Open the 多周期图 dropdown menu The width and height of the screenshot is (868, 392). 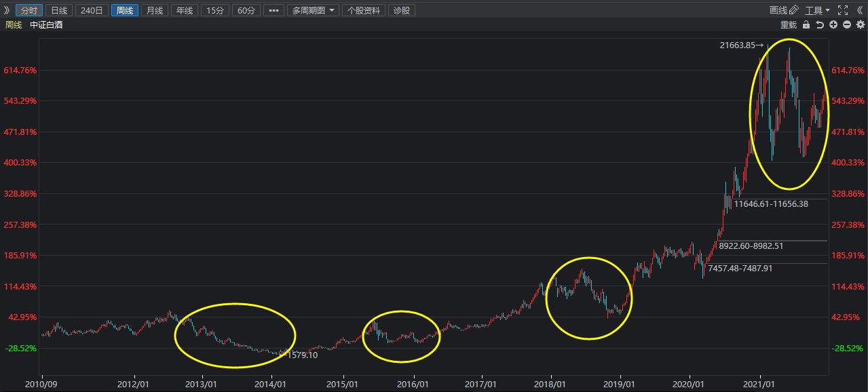click(313, 10)
